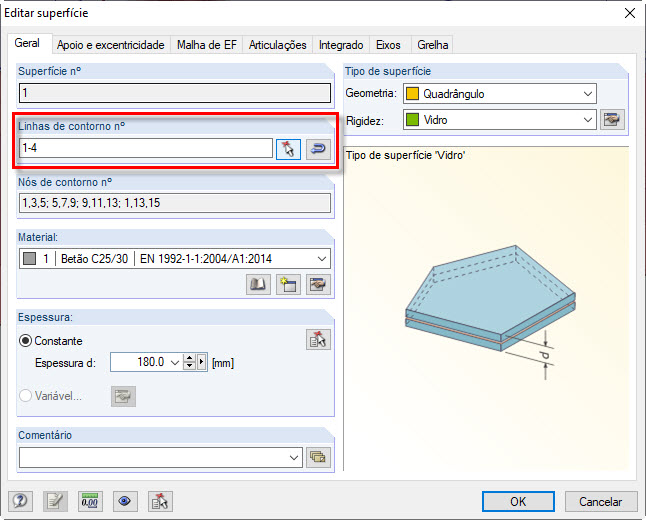Open units and decimals 0.00 icon
The image size is (646, 520).
90,501
